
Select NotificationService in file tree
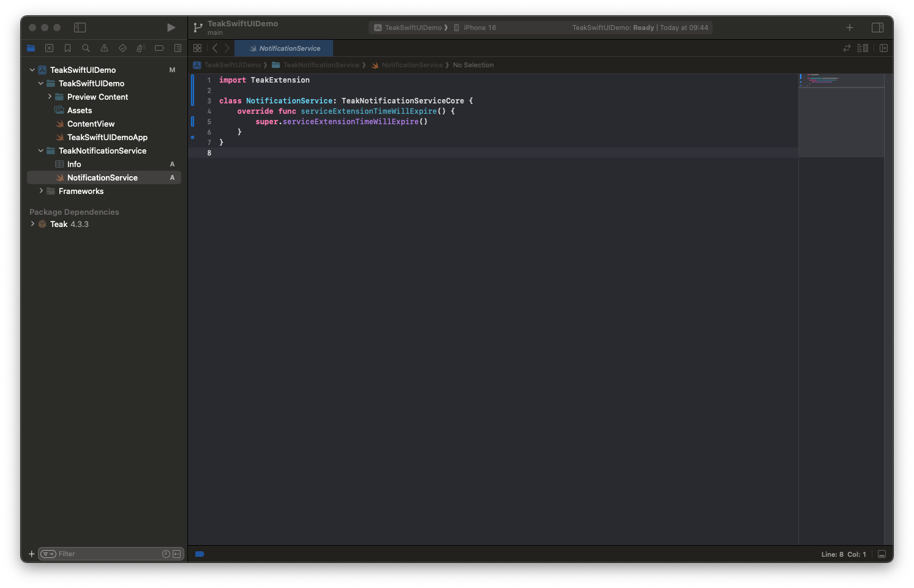(x=104, y=177)
